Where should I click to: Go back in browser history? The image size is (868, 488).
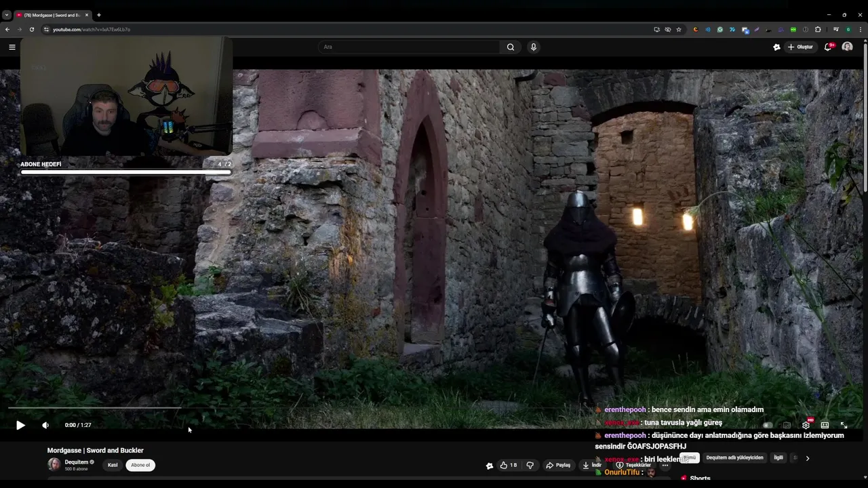click(7, 29)
